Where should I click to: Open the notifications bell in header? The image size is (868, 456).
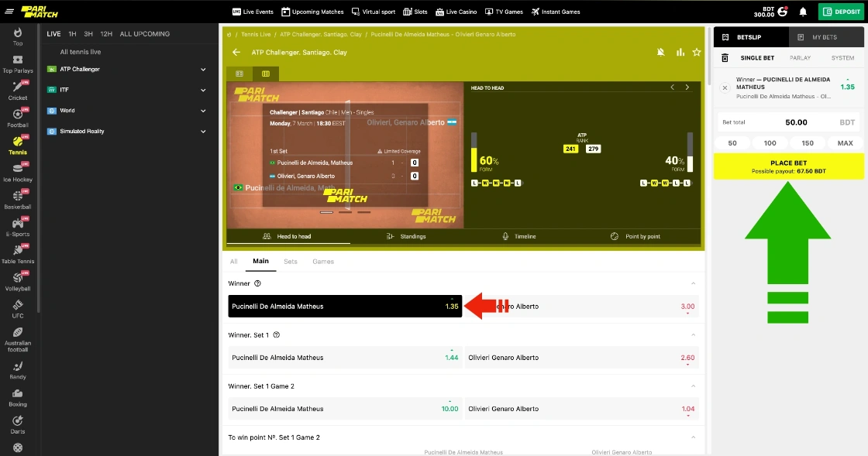pos(803,12)
